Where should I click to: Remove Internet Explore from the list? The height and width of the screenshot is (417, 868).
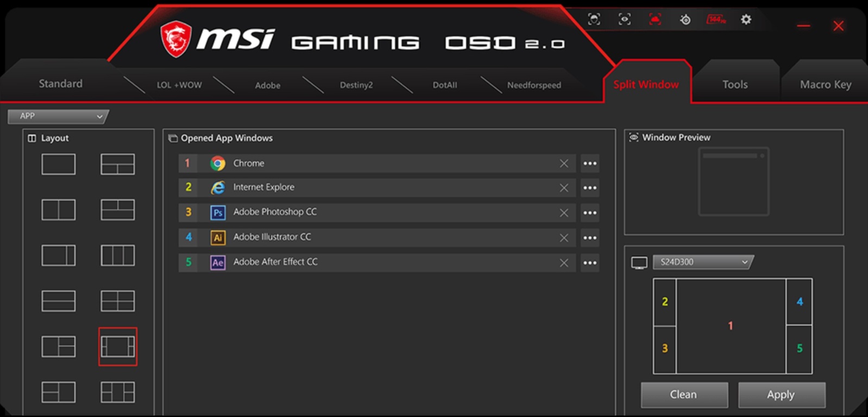(564, 188)
